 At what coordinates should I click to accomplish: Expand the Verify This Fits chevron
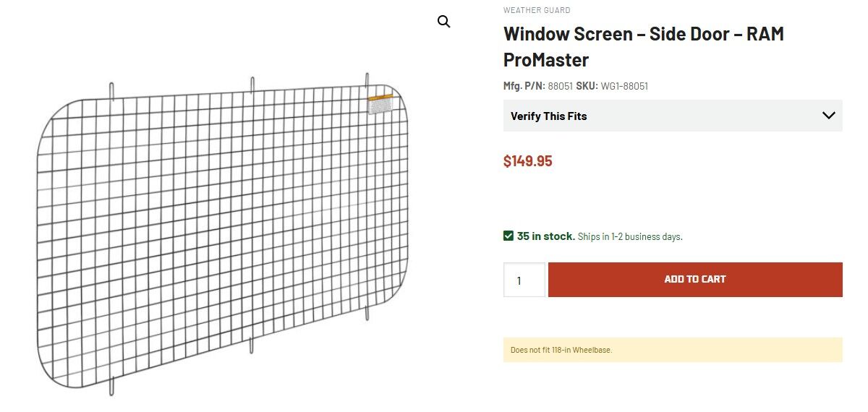(829, 116)
